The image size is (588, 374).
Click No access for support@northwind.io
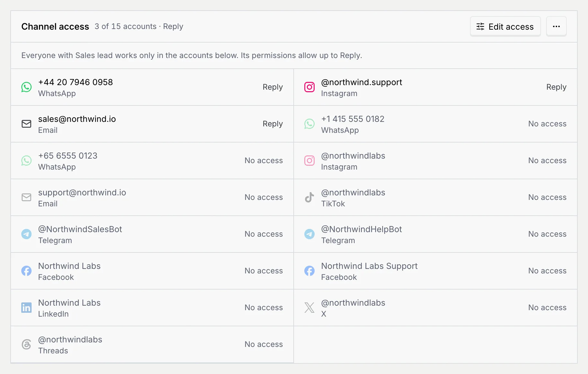[x=264, y=197]
